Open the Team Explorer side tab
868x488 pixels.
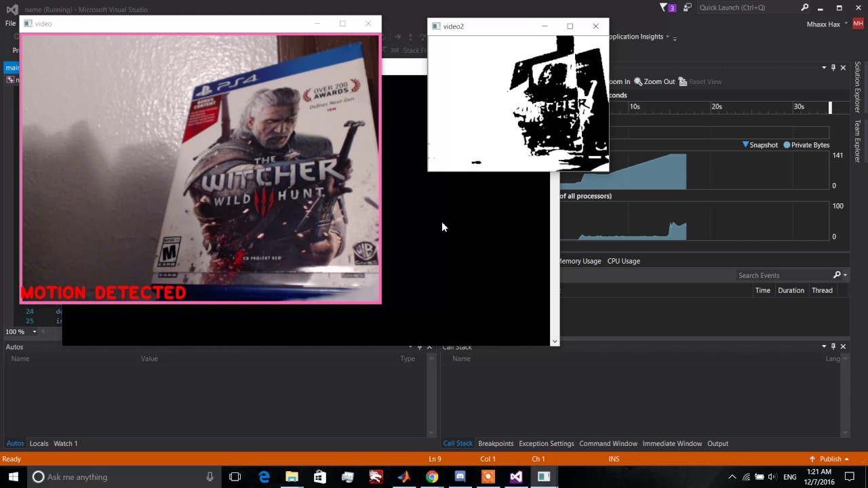click(858, 141)
